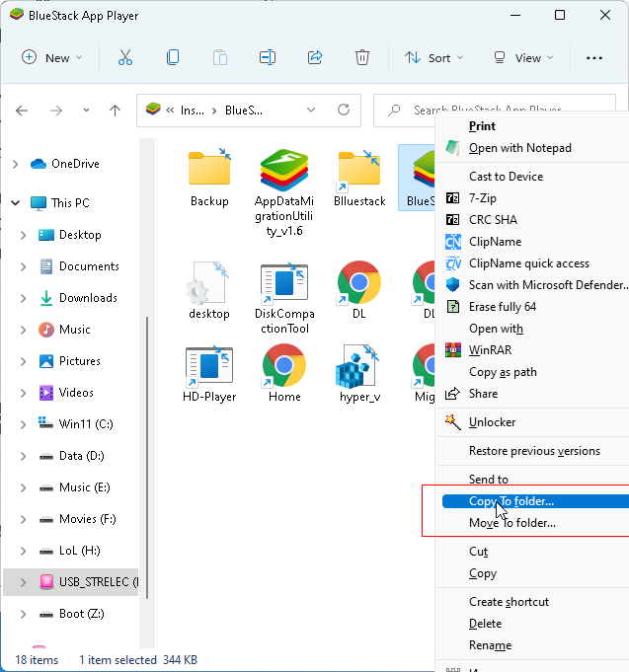This screenshot has height=672, width=629.
Task: Choose Unlocker in context menu
Action: tap(492, 422)
